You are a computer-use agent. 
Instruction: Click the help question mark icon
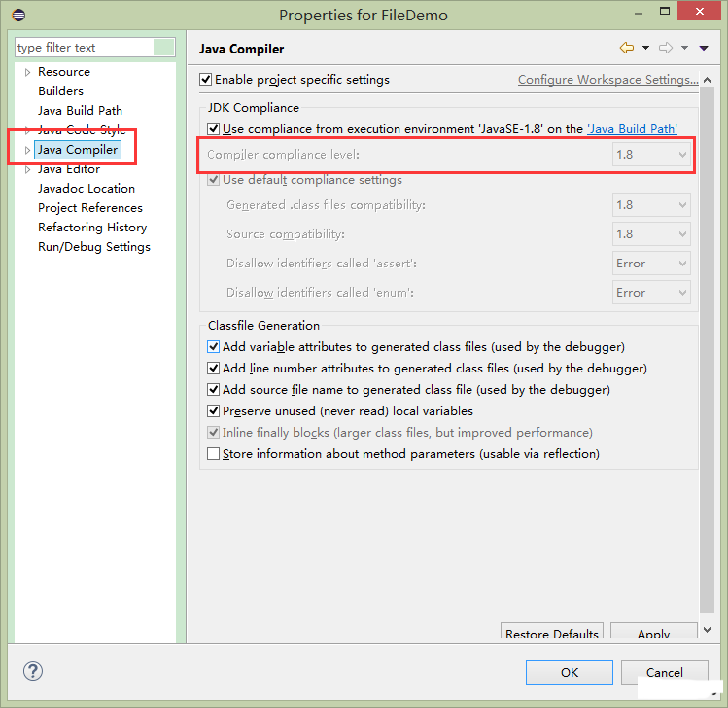click(33, 671)
